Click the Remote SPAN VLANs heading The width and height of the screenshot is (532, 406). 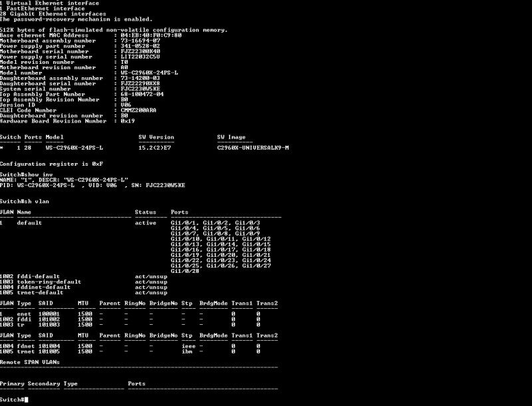pyautogui.click(x=30, y=363)
